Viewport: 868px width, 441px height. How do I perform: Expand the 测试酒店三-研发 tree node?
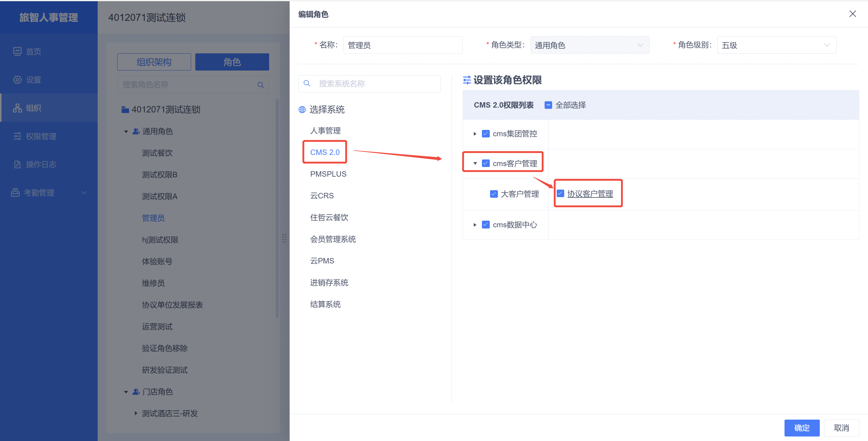(136, 413)
